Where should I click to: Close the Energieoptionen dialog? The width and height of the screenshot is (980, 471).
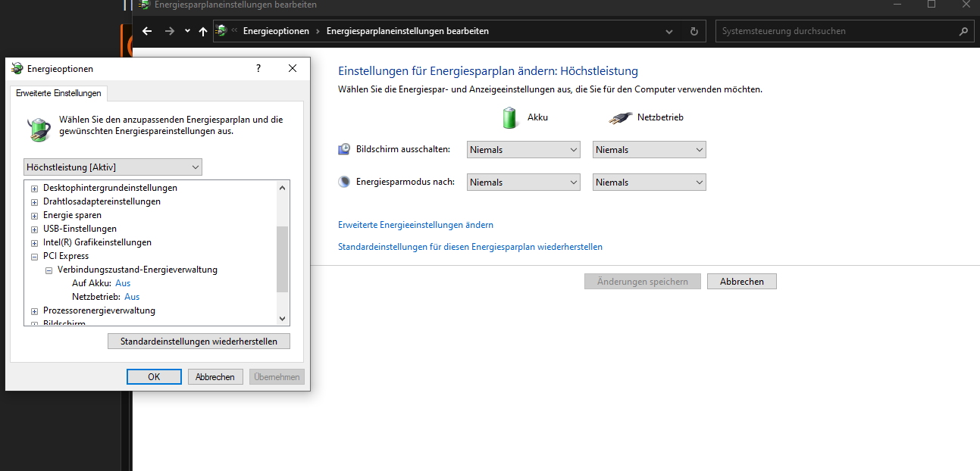293,68
